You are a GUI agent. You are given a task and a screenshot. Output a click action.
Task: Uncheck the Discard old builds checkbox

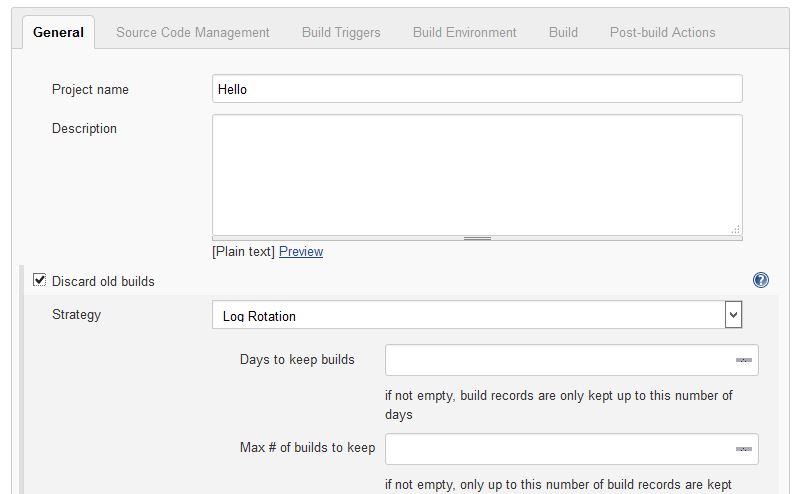point(40,281)
